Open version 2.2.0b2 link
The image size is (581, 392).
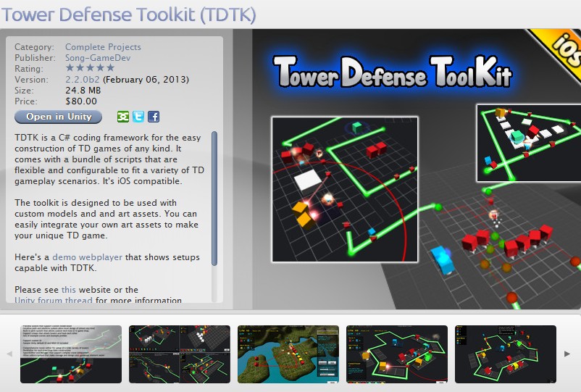pyautogui.click(x=83, y=79)
